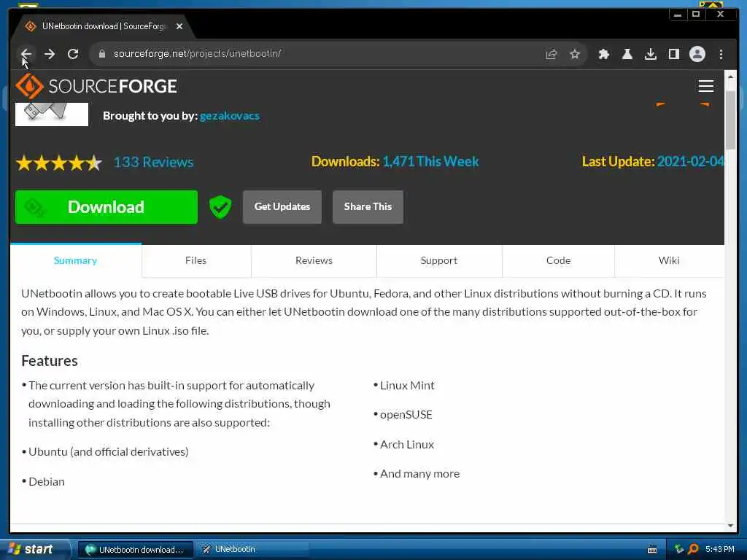This screenshot has width=747, height=560.
Task: Click the Get Updates button
Action: point(282,206)
